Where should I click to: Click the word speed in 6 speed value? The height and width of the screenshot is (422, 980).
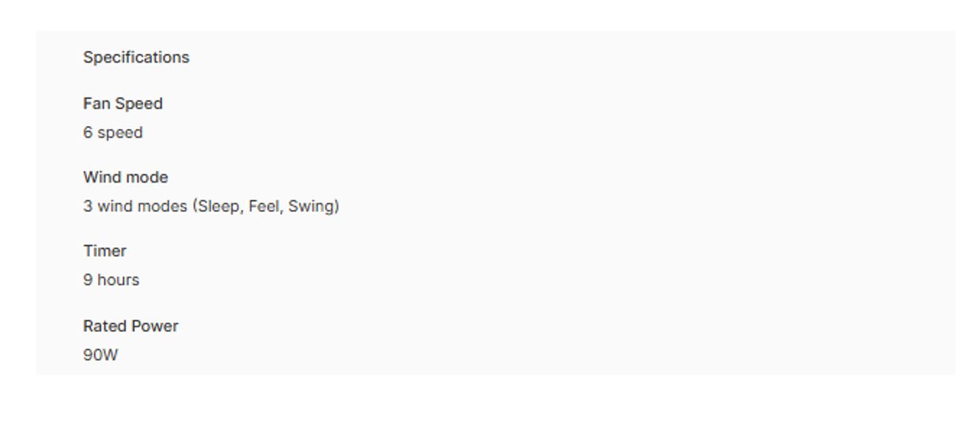[x=119, y=133]
